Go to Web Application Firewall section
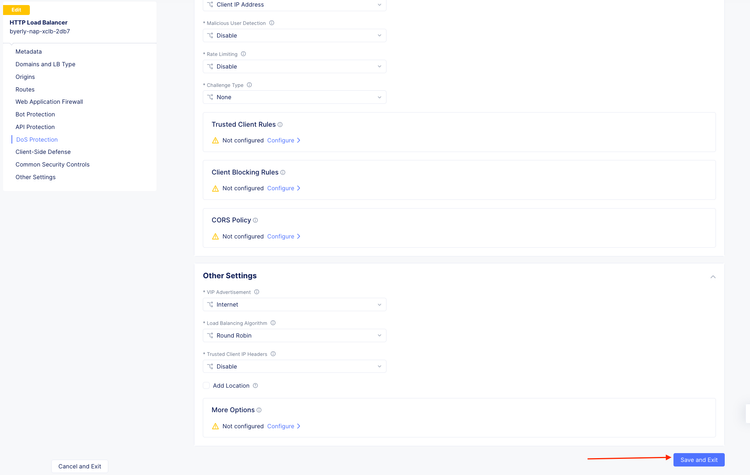 point(49,102)
